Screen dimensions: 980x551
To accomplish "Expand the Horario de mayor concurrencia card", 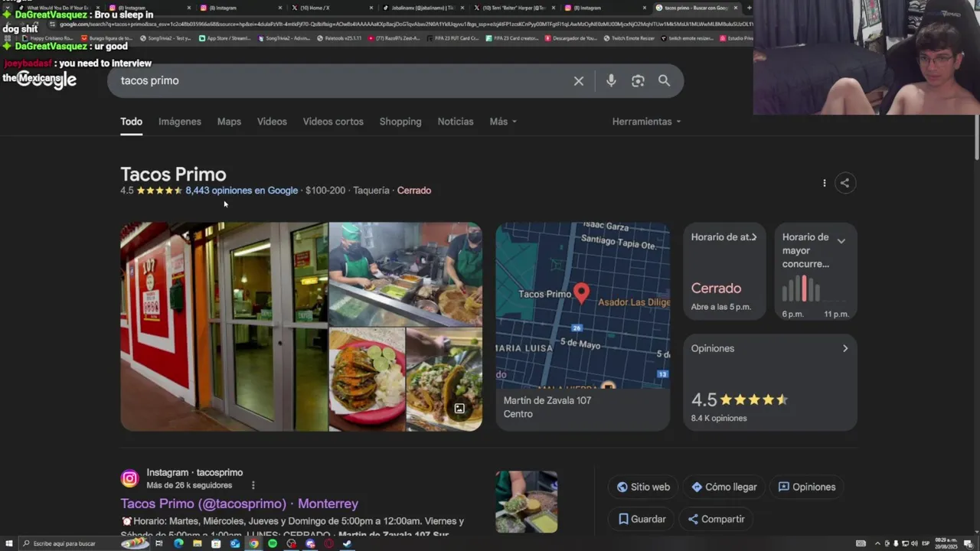I will pos(841,241).
